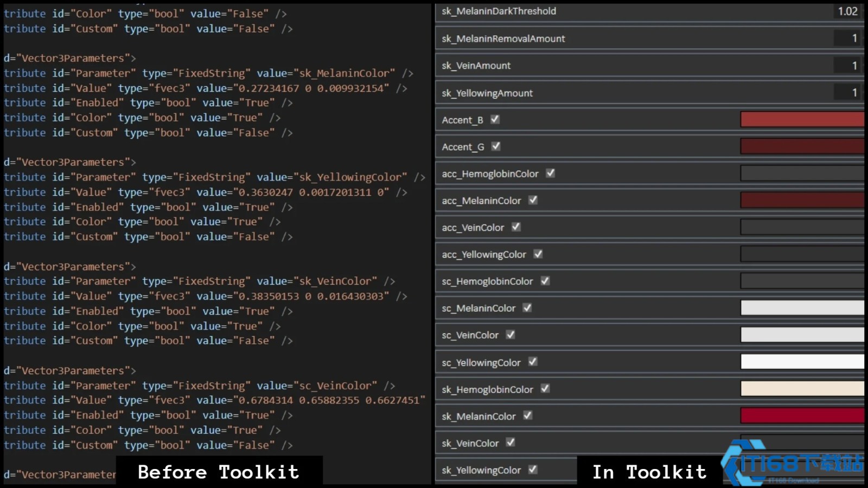Click the sk_HemoglobinColor label
Screen dimensions: 868x488
pyautogui.click(x=487, y=389)
